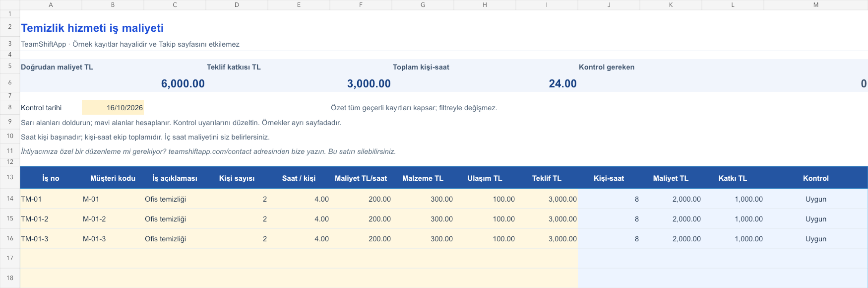
Task: Select the teamshiftapp.com/contact note row
Action: click(208, 151)
